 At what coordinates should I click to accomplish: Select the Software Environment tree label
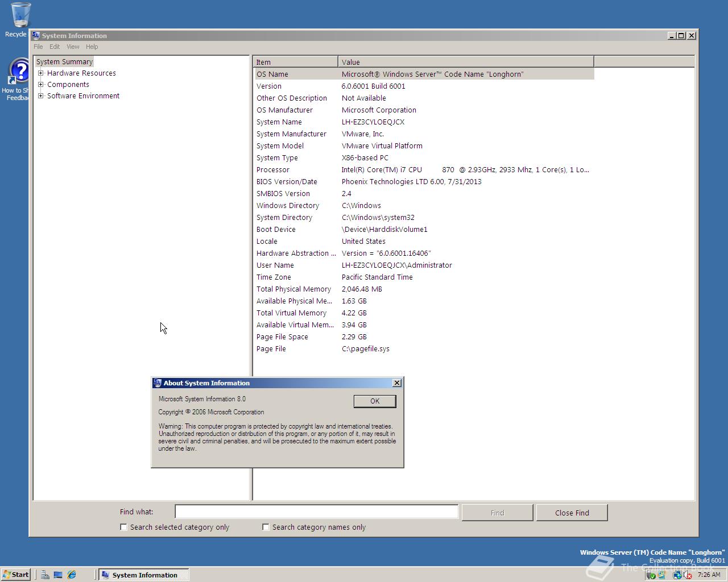click(83, 95)
